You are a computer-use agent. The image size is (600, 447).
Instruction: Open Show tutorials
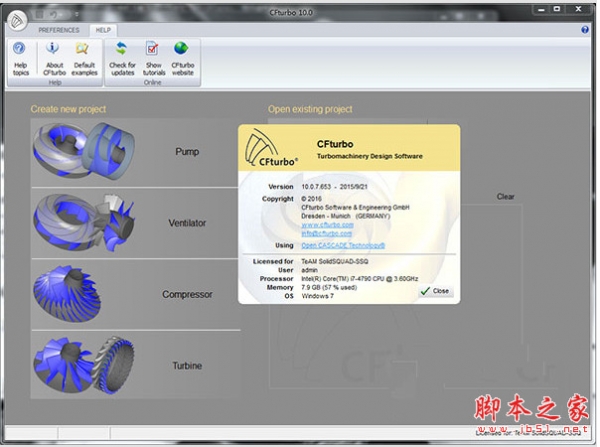(x=154, y=59)
